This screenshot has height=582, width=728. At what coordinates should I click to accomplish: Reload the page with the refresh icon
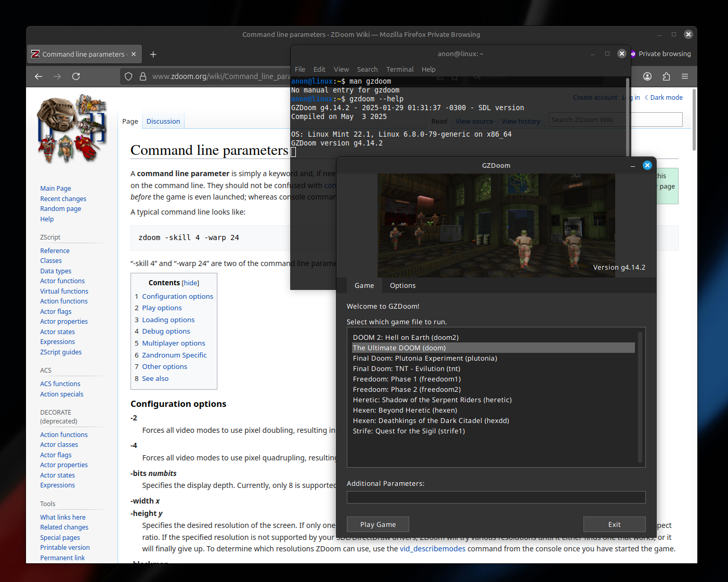click(x=76, y=76)
